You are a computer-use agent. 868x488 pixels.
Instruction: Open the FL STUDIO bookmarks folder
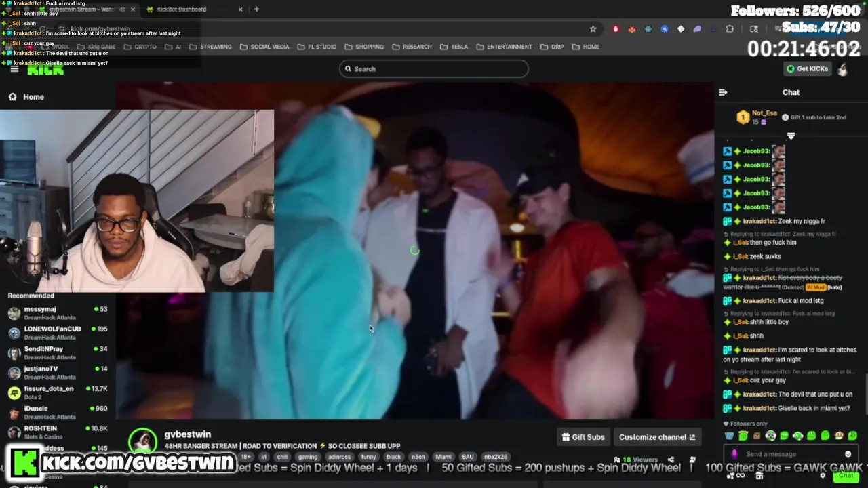(x=317, y=47)
